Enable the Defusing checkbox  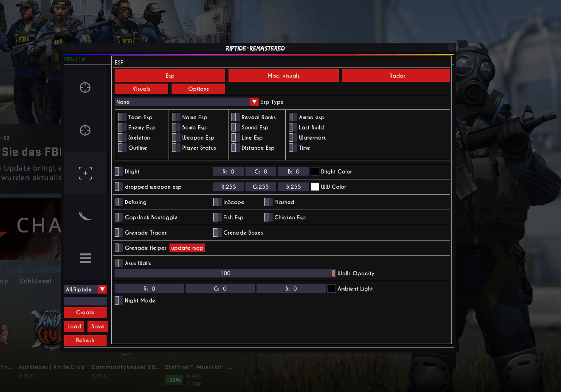point(119,202)
